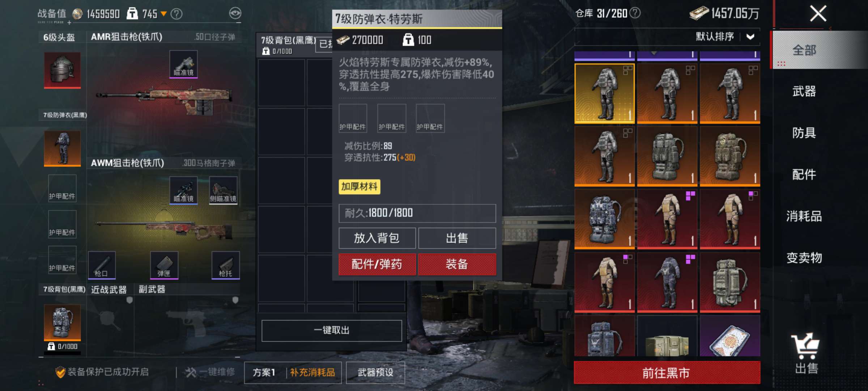Click the warehouse capacity help icon
The height and width of the screenshot is (391, 868).
point(635,13)
